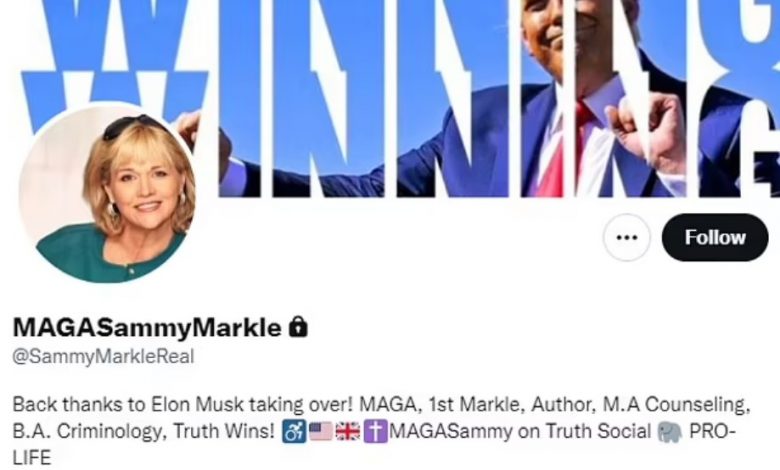Screen dimensions: 780x470
Task: Click the US flag emoji in bio
Action: [x=321, y=431]
